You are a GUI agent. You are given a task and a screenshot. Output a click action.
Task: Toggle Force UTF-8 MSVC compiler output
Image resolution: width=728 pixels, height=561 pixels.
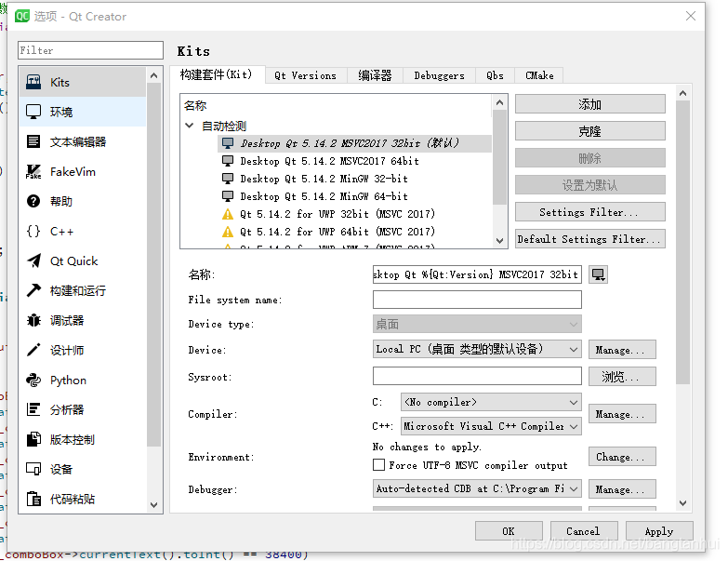point(378,465)
